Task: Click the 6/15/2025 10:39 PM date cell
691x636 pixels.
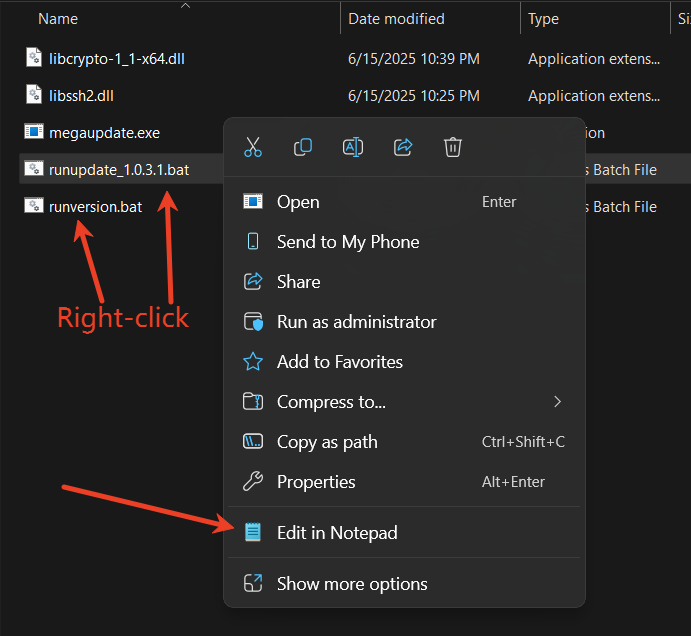Action: coord(414,59)
